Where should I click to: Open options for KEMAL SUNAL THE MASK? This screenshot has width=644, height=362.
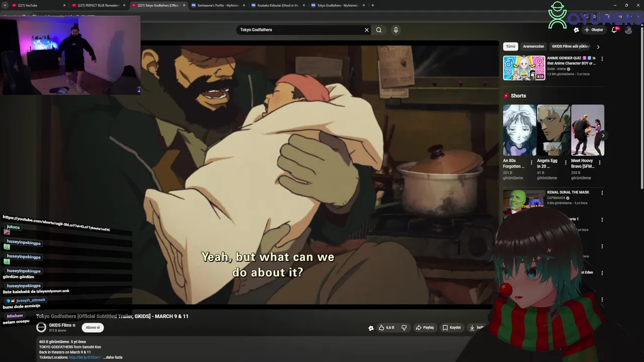(602, 193)
